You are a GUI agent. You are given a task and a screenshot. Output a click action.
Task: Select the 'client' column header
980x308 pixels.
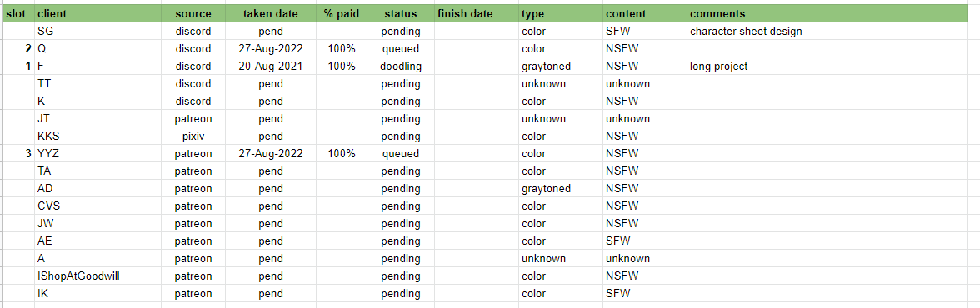(x=98, y=14)
